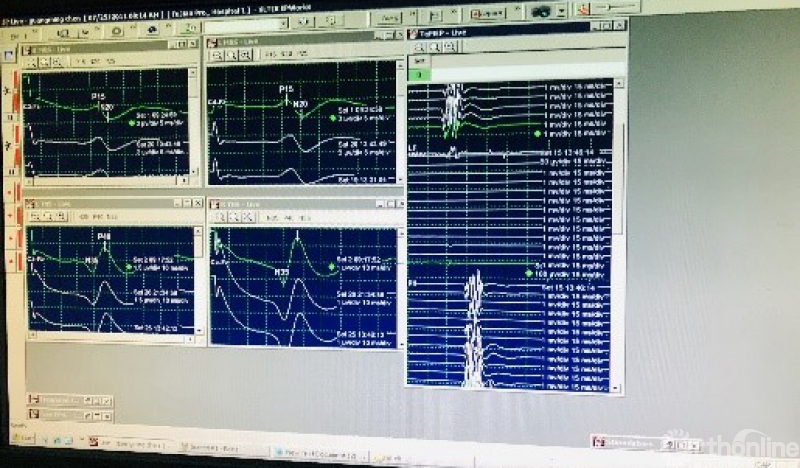Screen dimensions: 800x468
Task: Click third magnifier icon in top-middle waveform window
Action: 244,57
